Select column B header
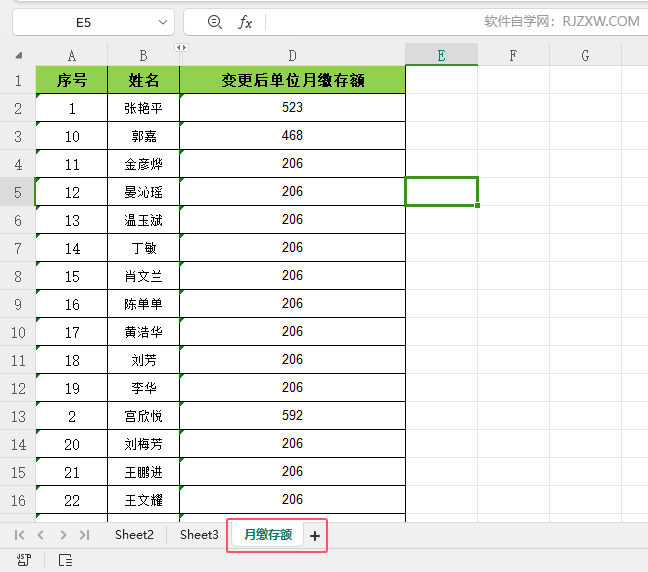The image size is (648, 572). [x=143, y=55]
